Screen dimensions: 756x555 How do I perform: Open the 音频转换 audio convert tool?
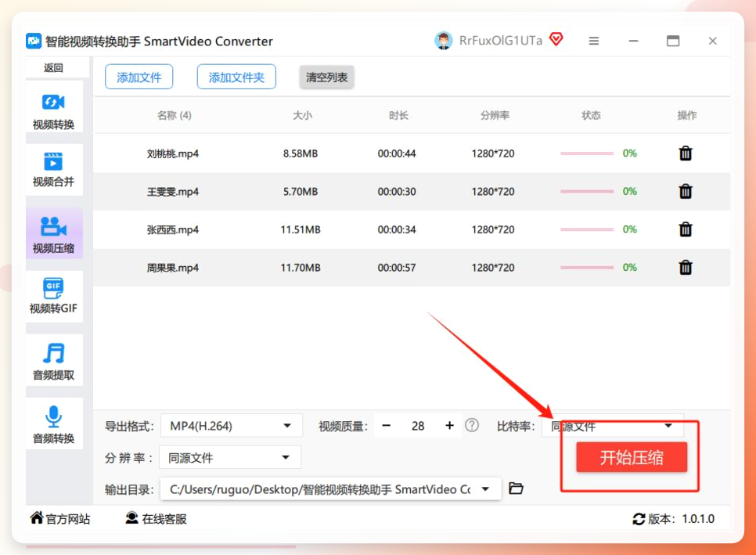(53, 423)
